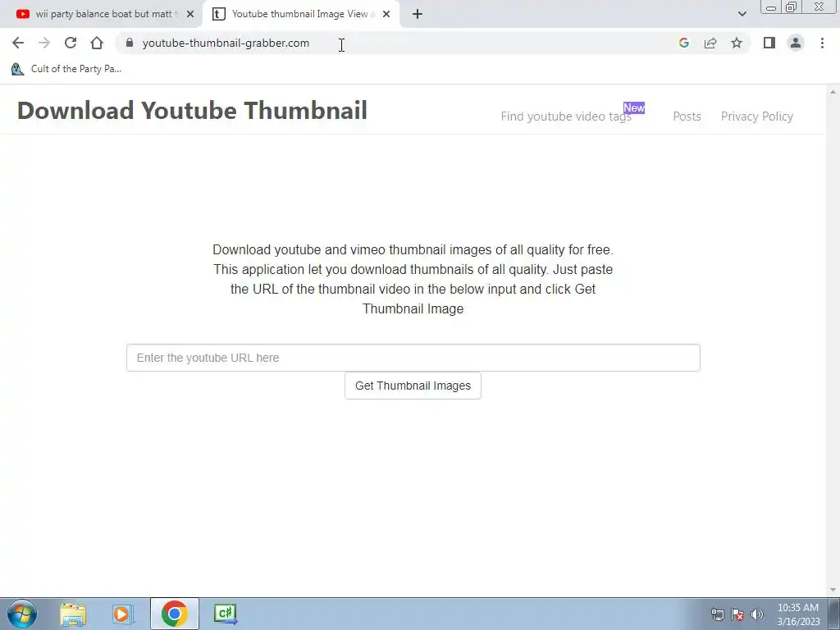Viewport: 840px width, 630px height.
Task: Open the C# application in the taskbar
Action: tap(226, 614)
